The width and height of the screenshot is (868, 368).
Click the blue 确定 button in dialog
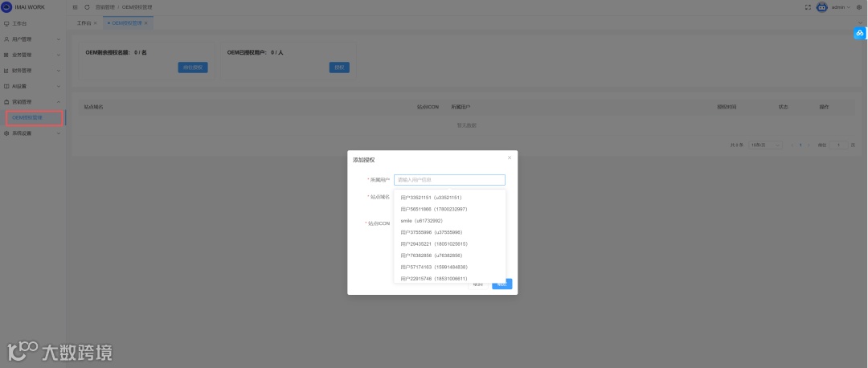(502, 284)
